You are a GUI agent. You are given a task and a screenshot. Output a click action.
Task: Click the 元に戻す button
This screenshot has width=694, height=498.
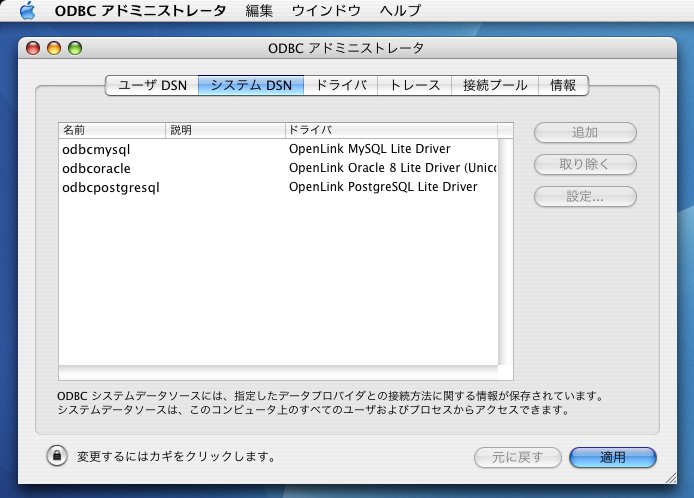(518, 457)
